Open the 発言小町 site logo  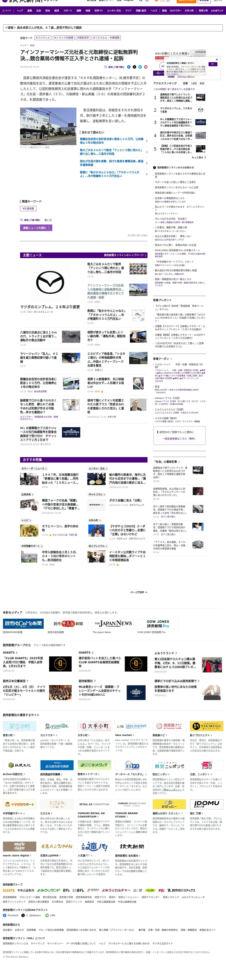coord(20,726)
